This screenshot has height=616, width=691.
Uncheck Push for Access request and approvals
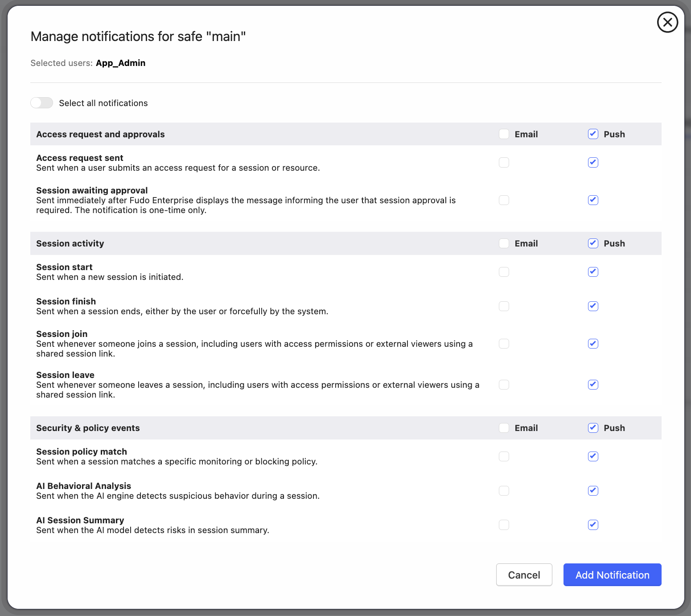coord(593,134)
